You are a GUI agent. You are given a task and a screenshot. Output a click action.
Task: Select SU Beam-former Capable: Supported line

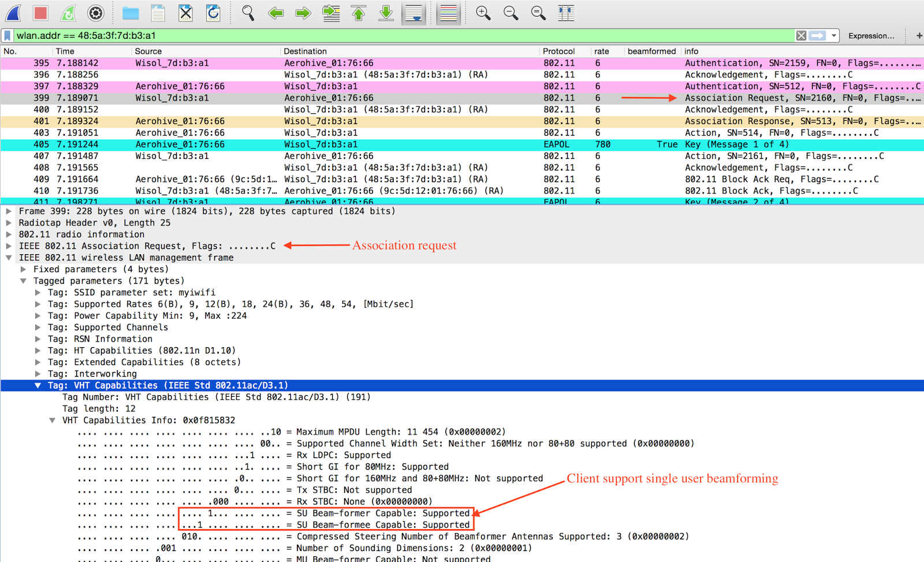(x=462, y=513)
